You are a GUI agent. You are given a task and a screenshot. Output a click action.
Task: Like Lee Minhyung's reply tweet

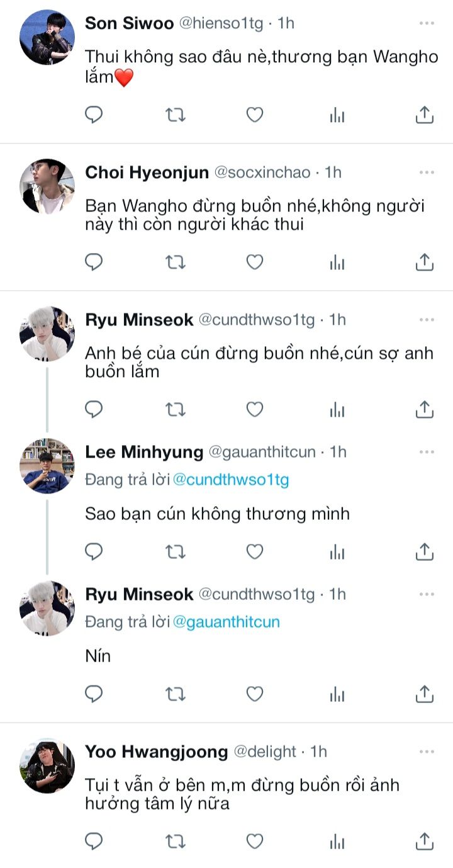254,552
